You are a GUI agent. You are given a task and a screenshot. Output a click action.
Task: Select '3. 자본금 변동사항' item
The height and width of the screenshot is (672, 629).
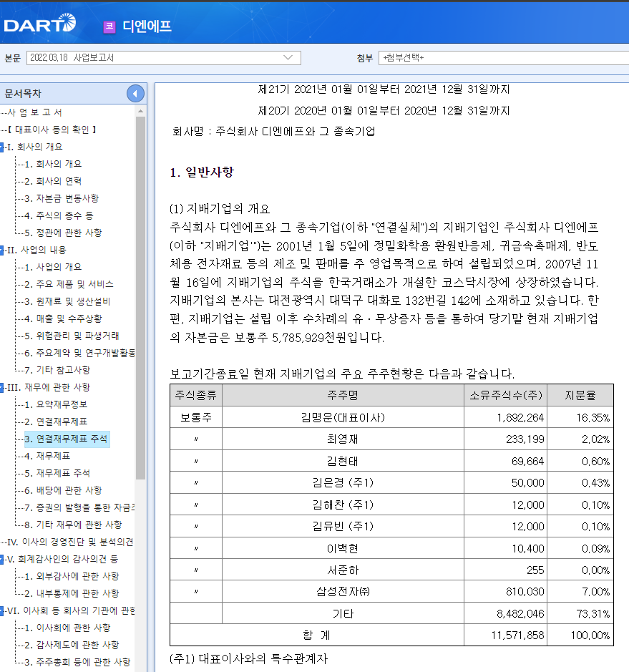tap(60, 198)
